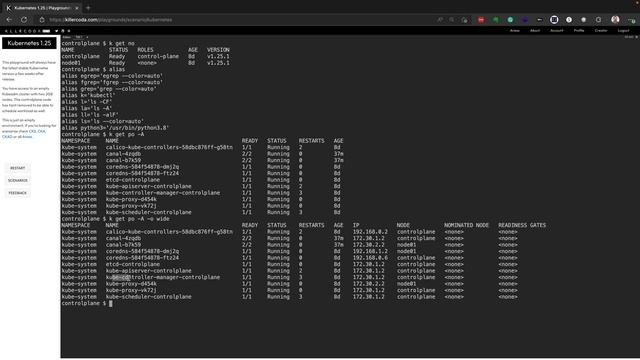Open the About page

(x=535, y=31)
